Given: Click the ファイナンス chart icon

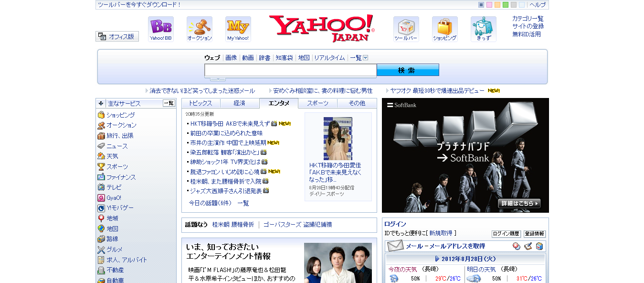Looking at the screenshot, I should tap(101, 177).
